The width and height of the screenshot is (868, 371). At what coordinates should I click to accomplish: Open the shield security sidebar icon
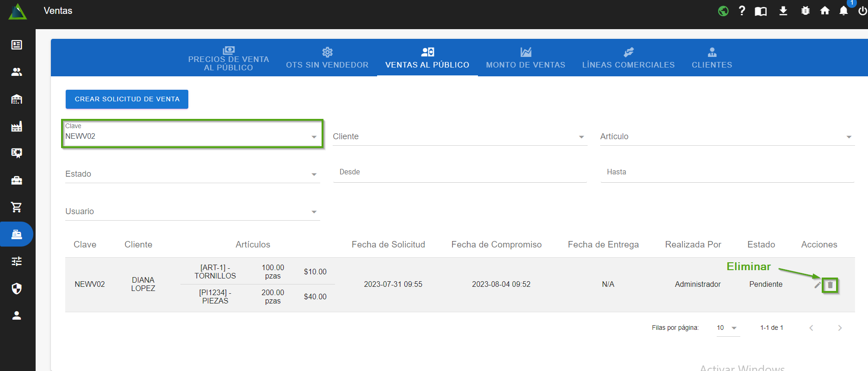17,289
